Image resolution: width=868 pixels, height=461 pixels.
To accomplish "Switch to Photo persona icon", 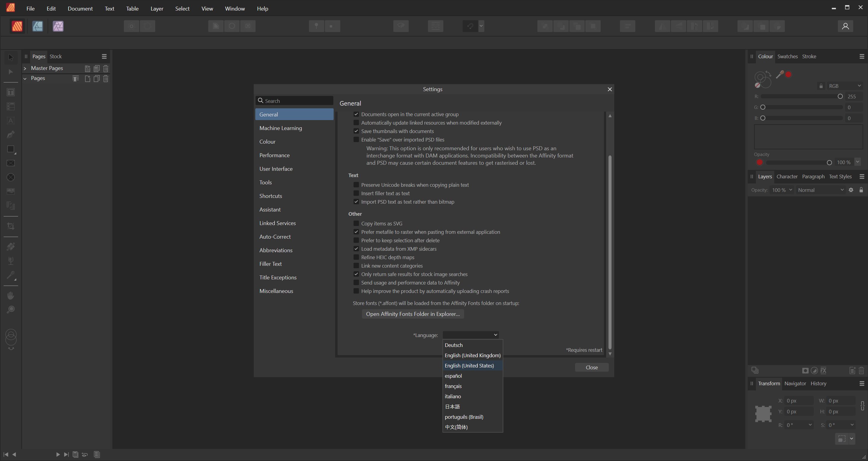I will pos(58,26).
